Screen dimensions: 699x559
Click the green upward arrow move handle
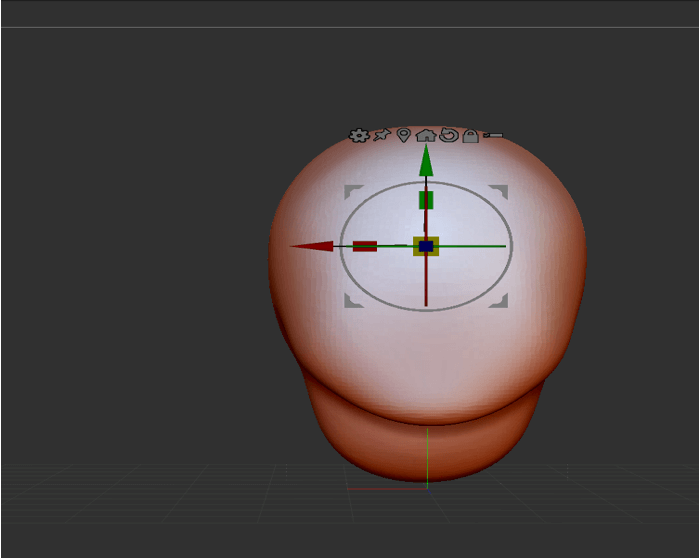(x=426, y=160)
